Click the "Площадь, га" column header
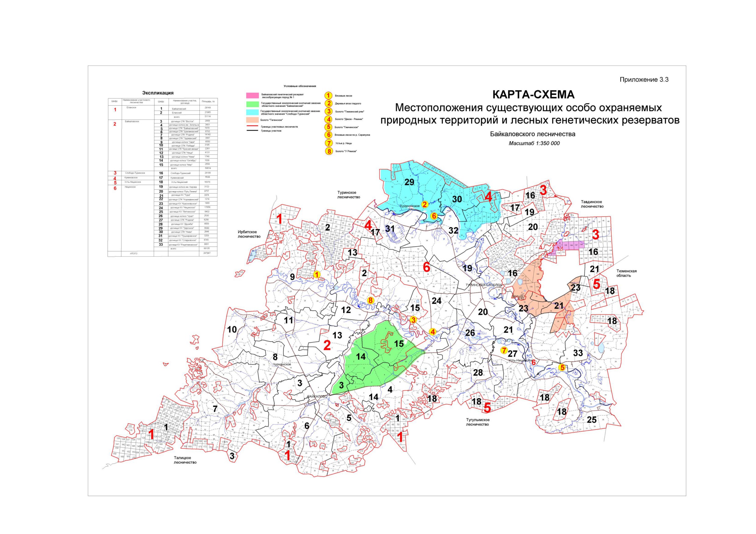Image resolution: width=756 pixels, height=534 pixels. click(x=208, y=102)
